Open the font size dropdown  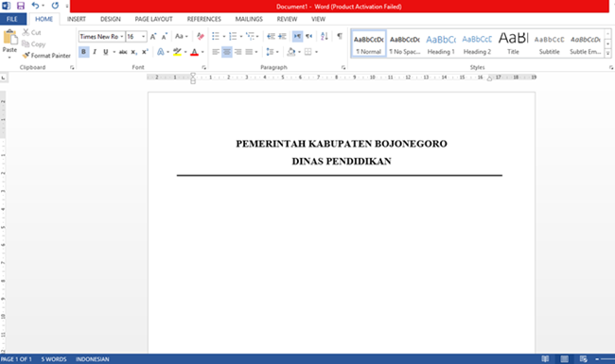[x=144, y=37]
